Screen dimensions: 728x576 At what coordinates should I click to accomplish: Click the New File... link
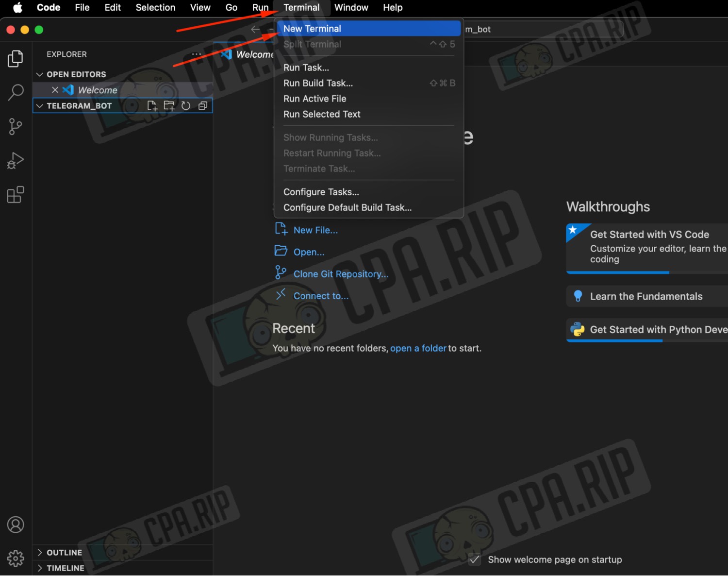(315, 230)
